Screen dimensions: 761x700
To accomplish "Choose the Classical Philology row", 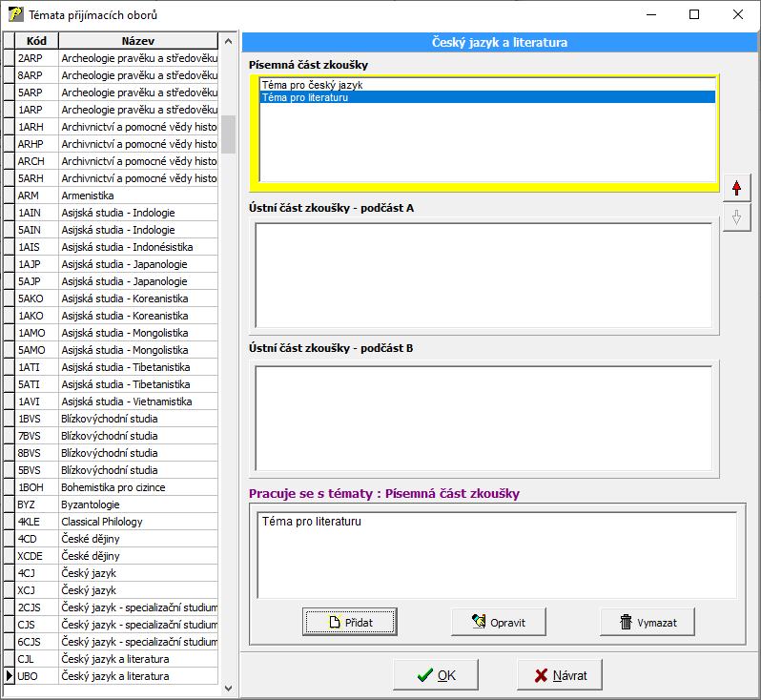I will 138,522.
